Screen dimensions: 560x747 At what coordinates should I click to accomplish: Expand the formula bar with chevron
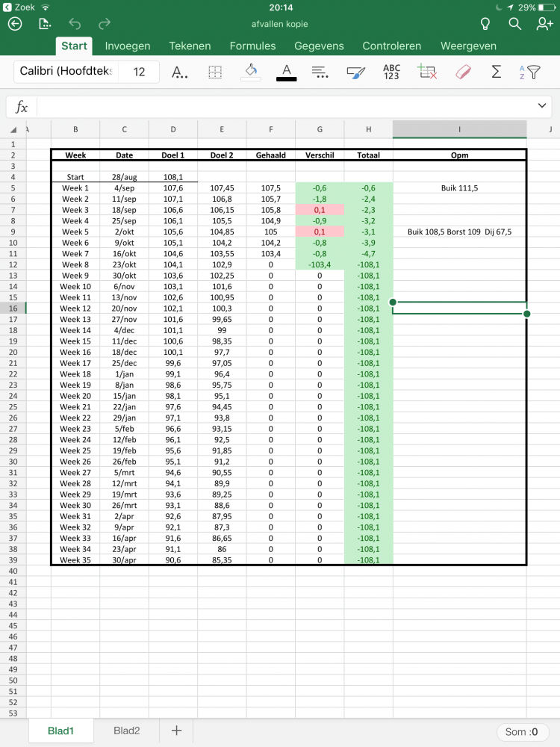point(542,105)
